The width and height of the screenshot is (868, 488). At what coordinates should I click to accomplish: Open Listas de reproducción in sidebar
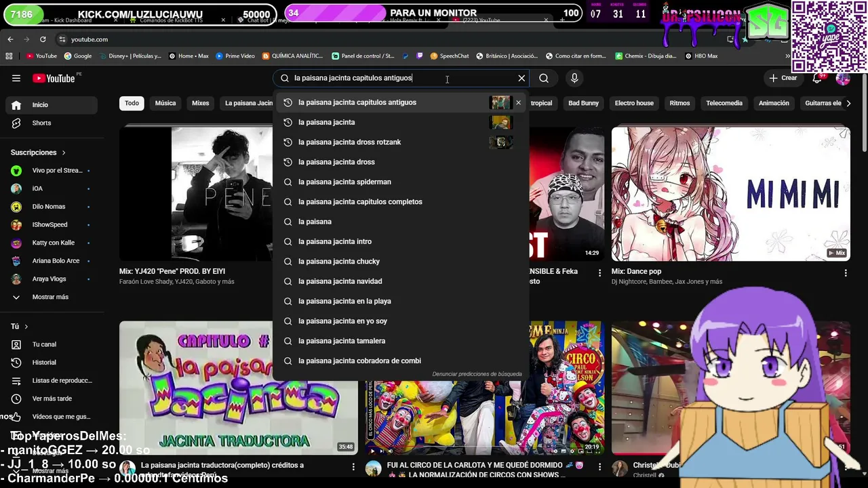tap(52, 380)
